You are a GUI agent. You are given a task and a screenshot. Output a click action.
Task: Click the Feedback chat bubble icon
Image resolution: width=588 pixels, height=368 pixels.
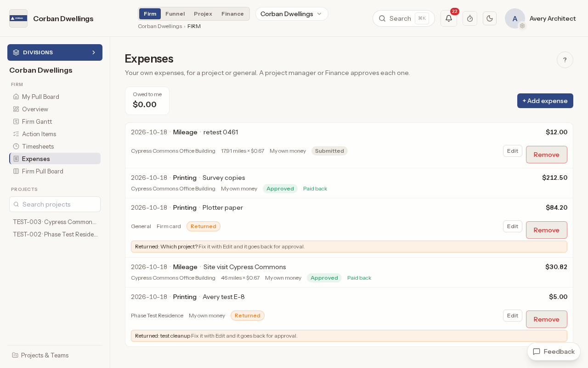click(537, 351)
